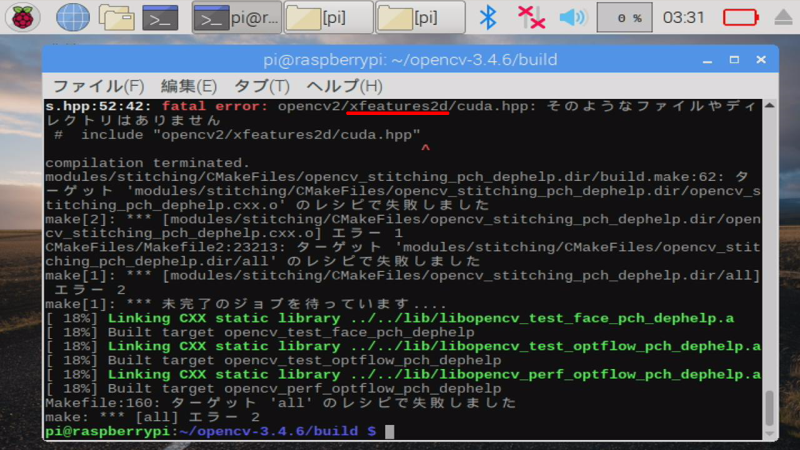Click the libopencv_perf_optflow_pch_dephelp.a linking line
The height and width of the screenshot is (450, 800).
tap(403, 374)
